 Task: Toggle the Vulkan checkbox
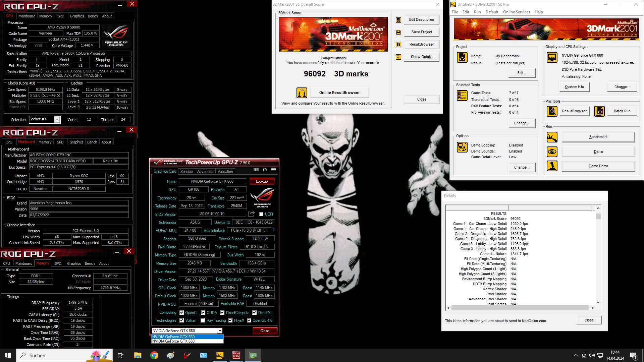click(x=182, y=320)
